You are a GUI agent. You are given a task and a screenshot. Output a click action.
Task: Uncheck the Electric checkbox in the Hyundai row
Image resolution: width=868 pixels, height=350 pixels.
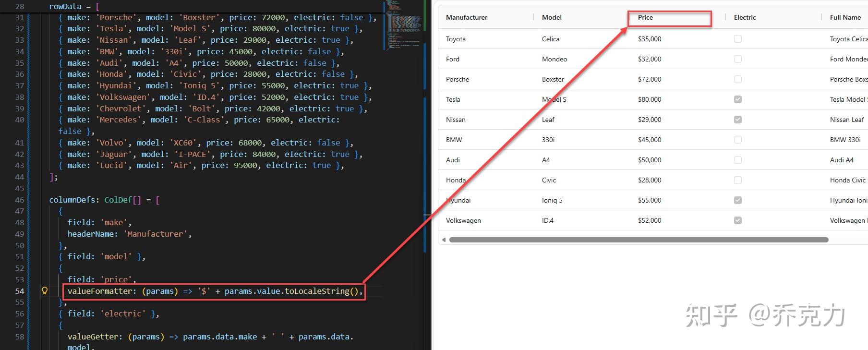coord(738,200)
